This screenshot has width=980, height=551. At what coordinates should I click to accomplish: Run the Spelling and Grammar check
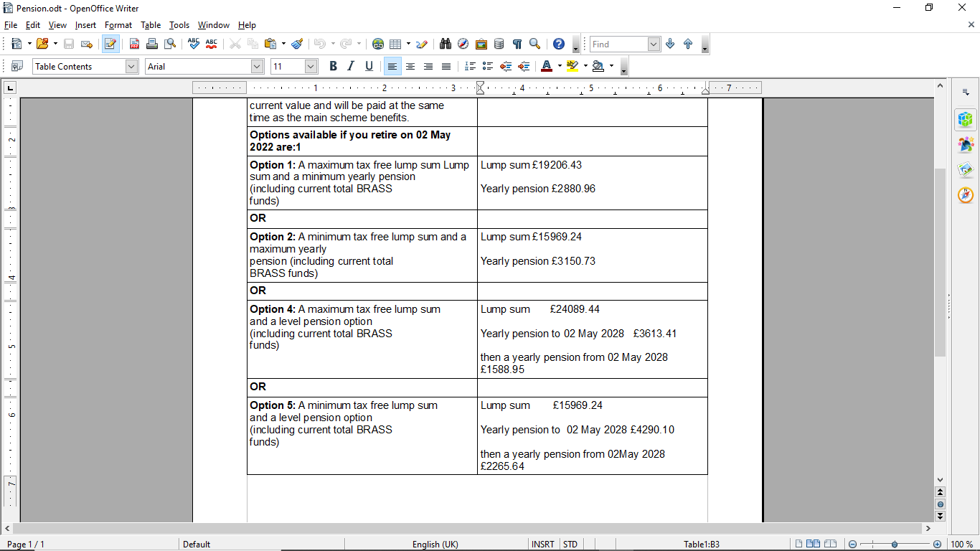[193, 44]
